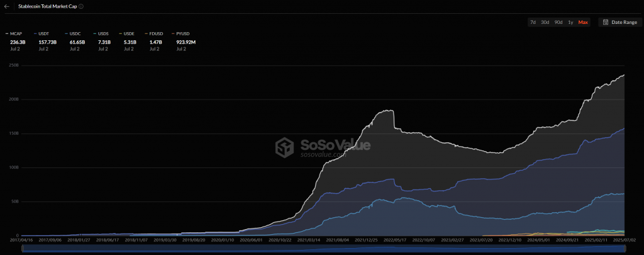644x255 pixels.
Task: Hide the USDC series in the legend
Action: click(x=75, y=32)
